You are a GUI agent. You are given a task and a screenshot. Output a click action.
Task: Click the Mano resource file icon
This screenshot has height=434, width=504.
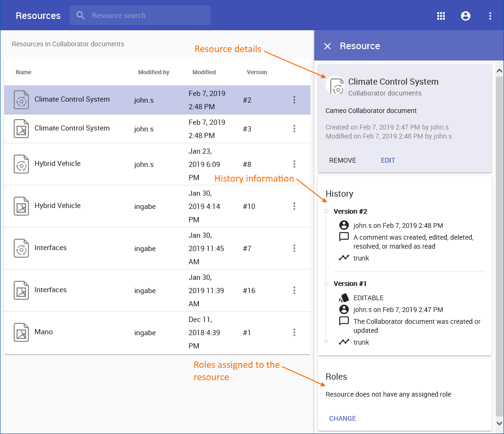[x=21, y=332]
